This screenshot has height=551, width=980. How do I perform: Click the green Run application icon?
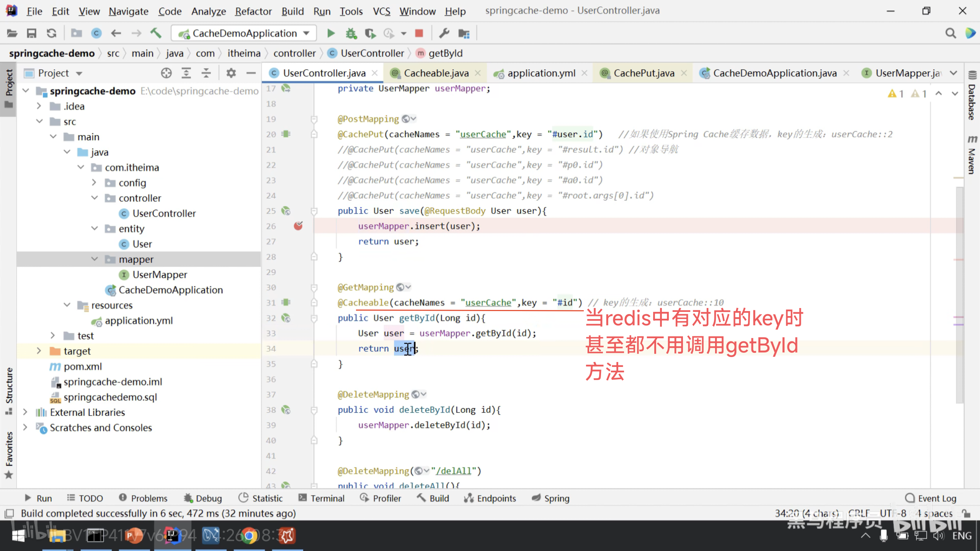331,33
